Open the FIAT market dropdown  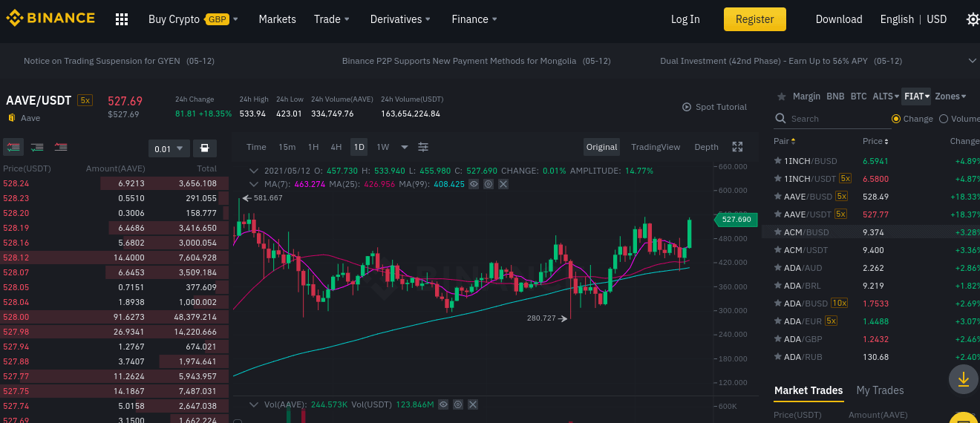(x=917, y=96)
